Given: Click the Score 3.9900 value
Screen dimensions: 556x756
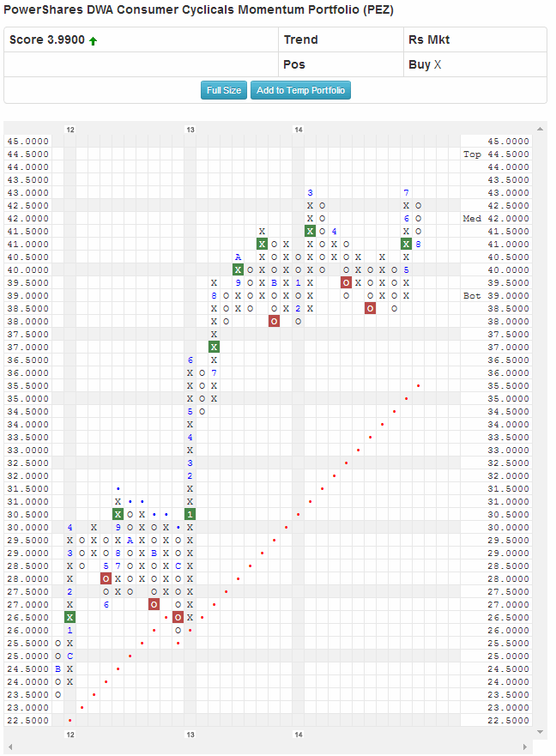Looking at the screenshot, I should tap(46, 40).
